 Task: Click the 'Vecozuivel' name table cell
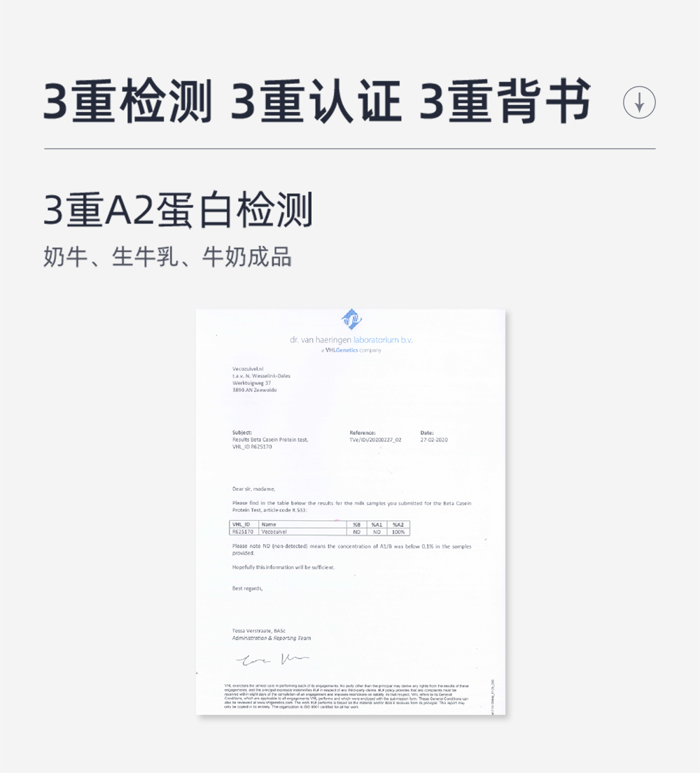(302, 532)
